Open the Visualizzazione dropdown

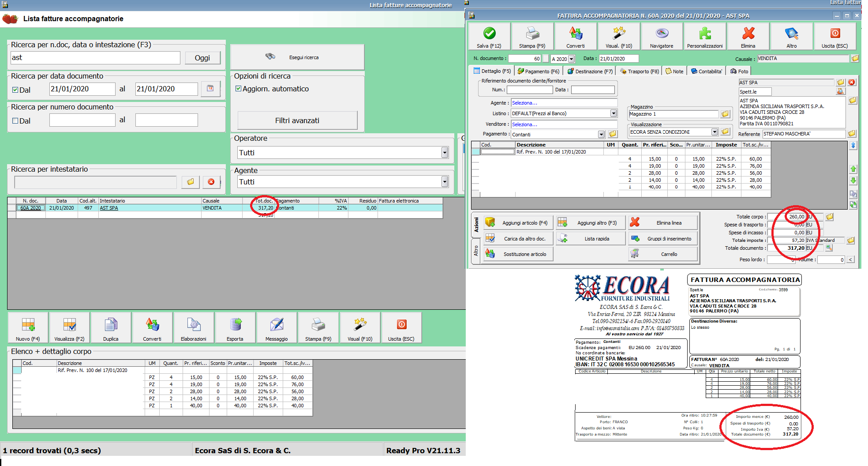(715, 132)
